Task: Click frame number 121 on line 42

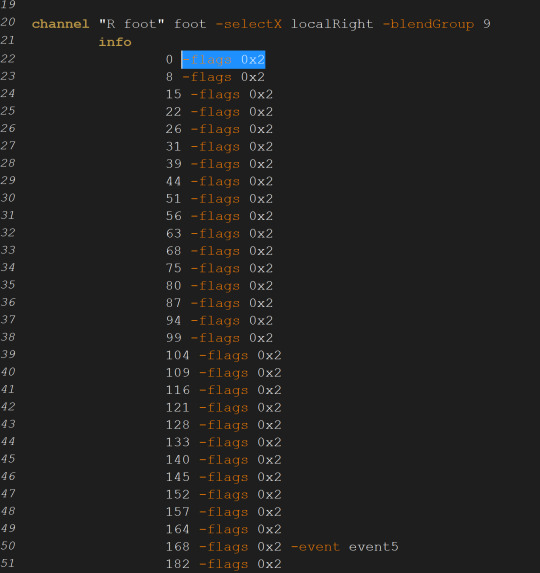Action: [x=178, y=407]
